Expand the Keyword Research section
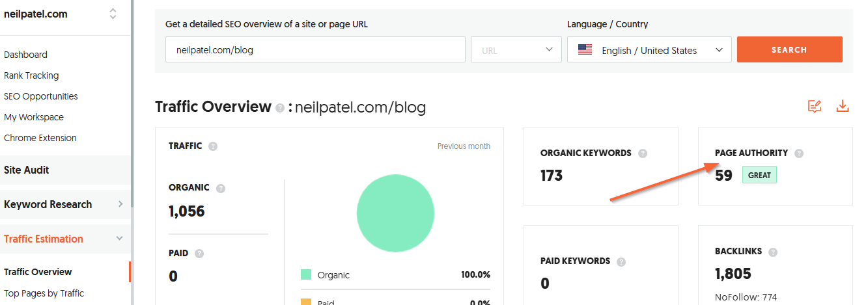This screenshot has width=868, height=305. (x=120, y=204)
